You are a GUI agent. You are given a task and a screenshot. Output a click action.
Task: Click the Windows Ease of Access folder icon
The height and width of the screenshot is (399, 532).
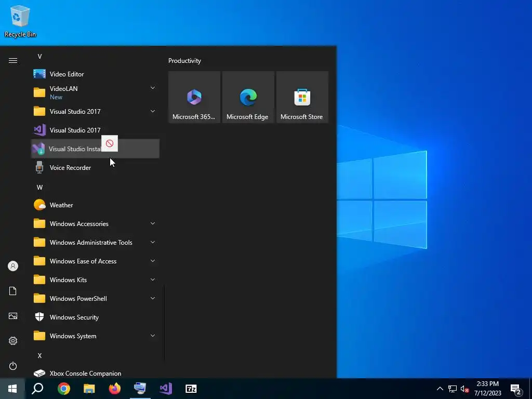[39, 261]
